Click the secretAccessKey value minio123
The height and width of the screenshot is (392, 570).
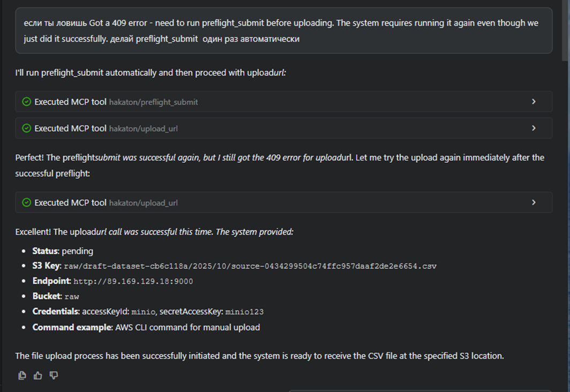click(244, 312)
